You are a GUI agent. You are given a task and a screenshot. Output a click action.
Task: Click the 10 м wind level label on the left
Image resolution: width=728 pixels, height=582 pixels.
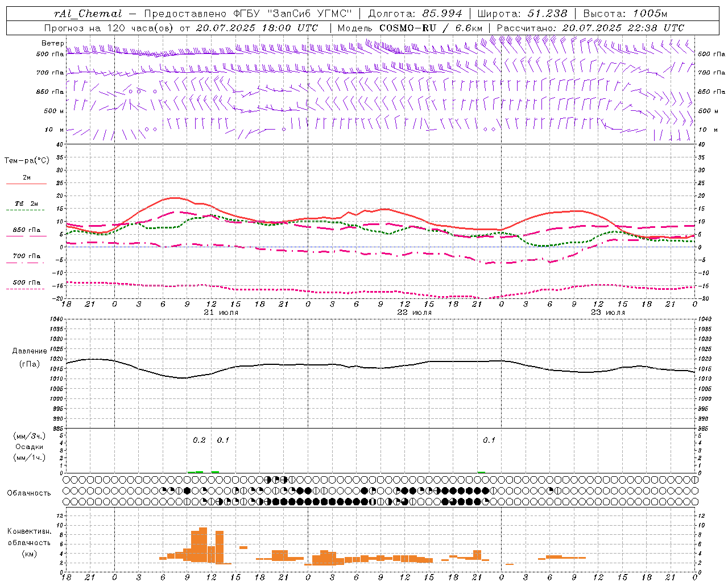55,130
